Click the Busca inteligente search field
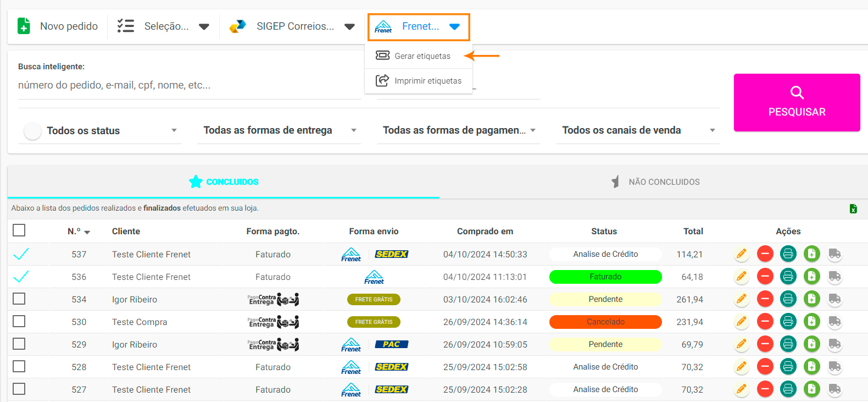Screen dimensions: 868x402 pyautogui.click(x=190, y=85)
